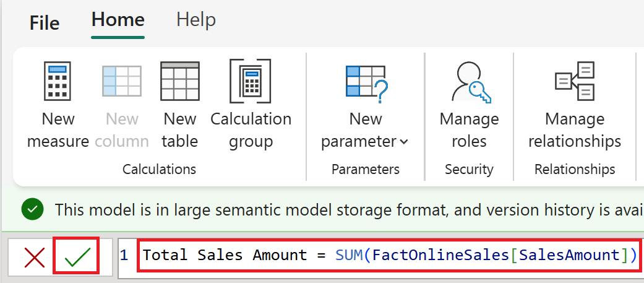644x283 pixels.
Task: Click the New measure label
Action: pos(58,130)
